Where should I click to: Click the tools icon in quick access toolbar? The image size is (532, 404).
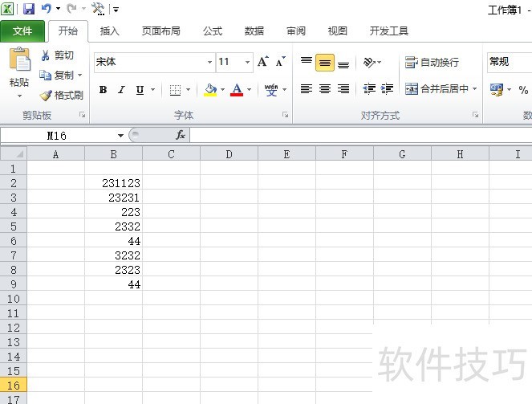pos(98,9)
